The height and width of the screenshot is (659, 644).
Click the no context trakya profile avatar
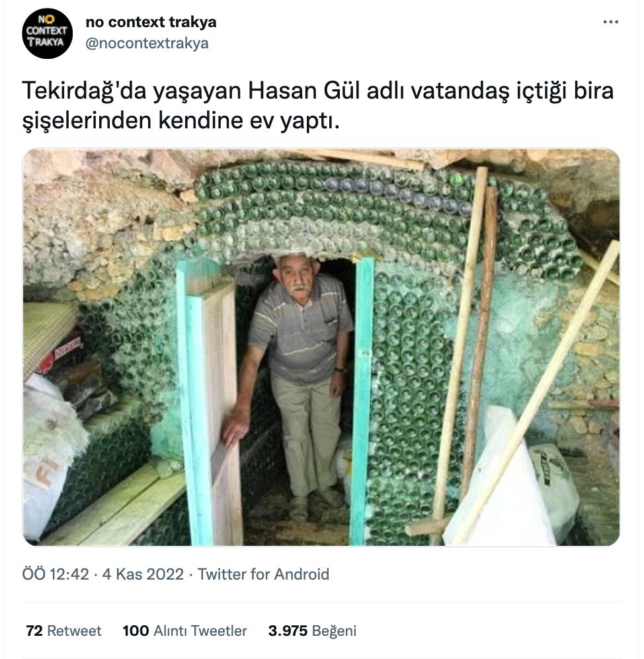coord(47,34)
